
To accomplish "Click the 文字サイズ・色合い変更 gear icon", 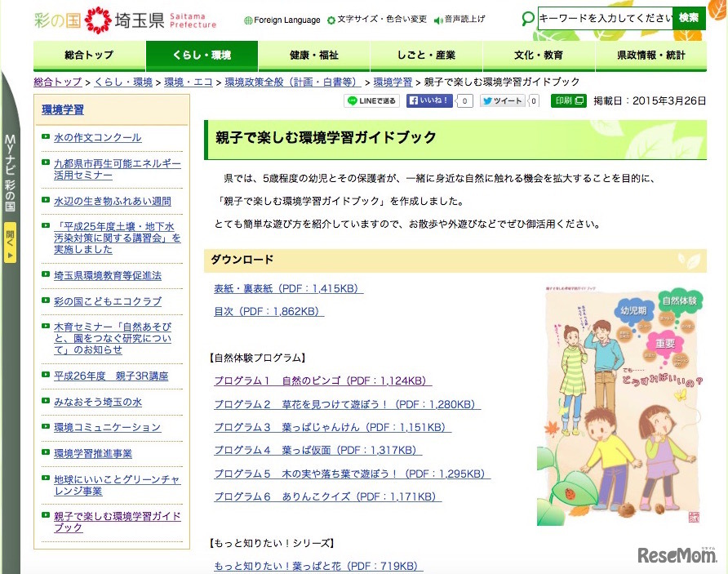I will 331,19.
